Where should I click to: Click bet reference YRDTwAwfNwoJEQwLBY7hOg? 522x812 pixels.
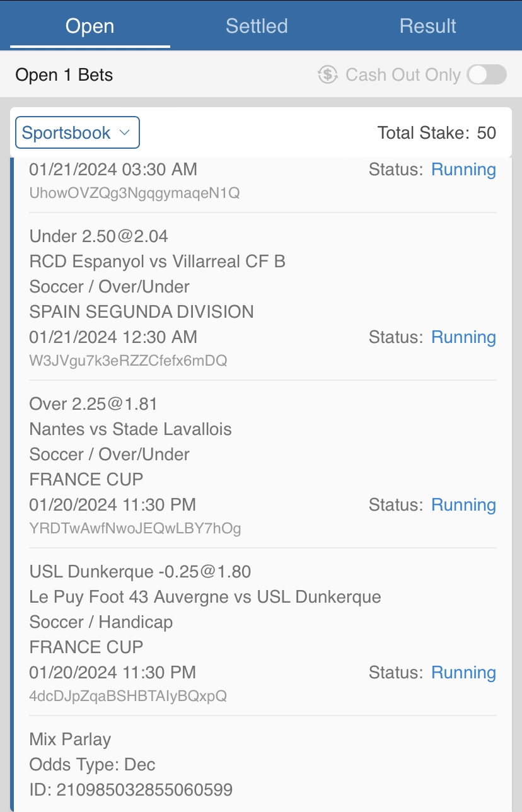pos(135,528)
